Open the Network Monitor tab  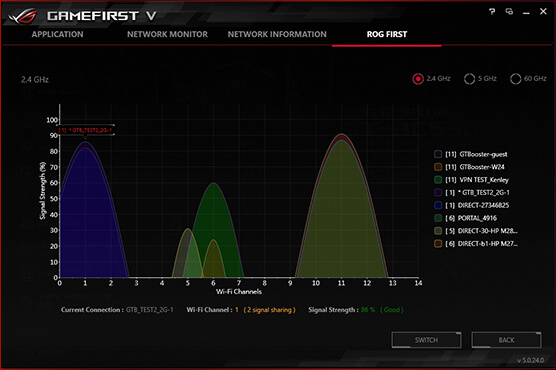tap(167, 34)
